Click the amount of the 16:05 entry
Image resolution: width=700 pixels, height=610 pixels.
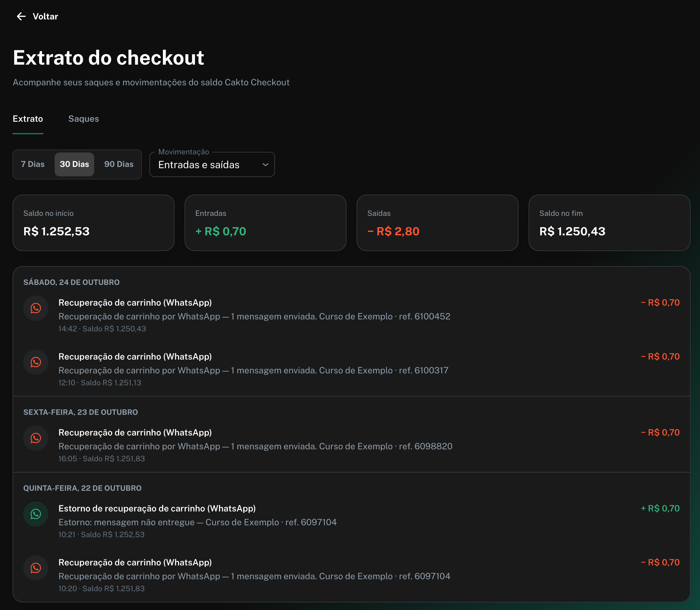tap(660, 433)
